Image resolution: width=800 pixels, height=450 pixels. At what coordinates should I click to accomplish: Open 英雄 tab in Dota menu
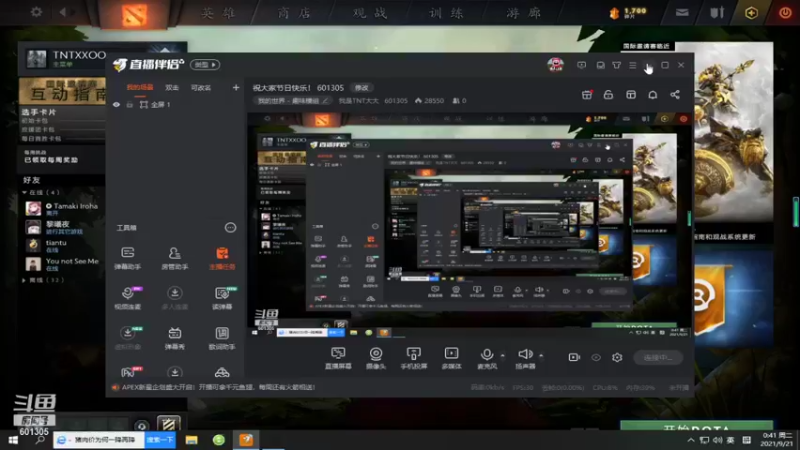point(218,13)
